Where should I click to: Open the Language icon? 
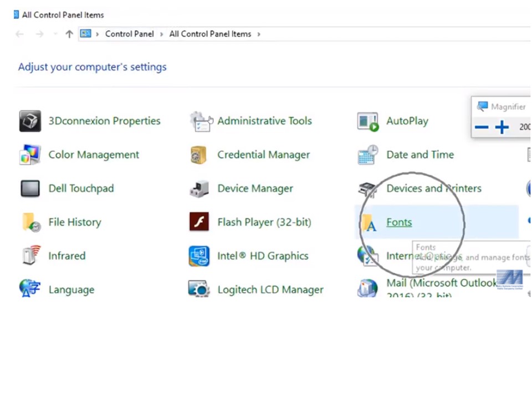(30, 288)
